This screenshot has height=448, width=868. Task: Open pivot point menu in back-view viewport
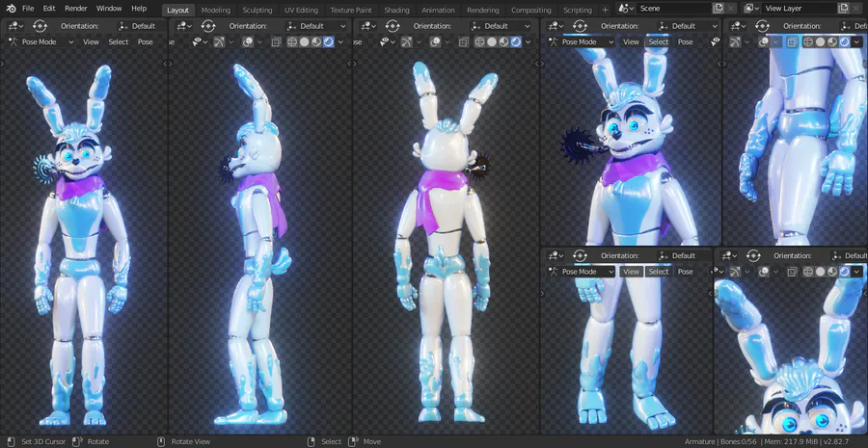click(393, 26)
